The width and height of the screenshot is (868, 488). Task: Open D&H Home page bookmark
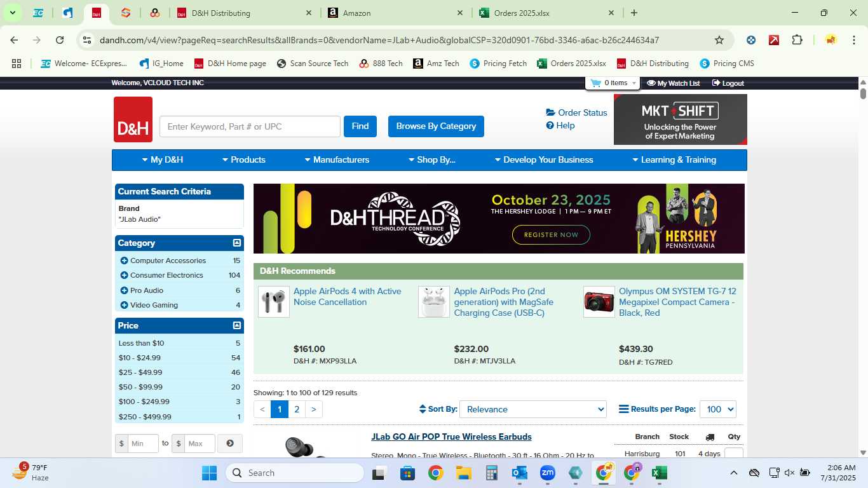pos(230,64)
